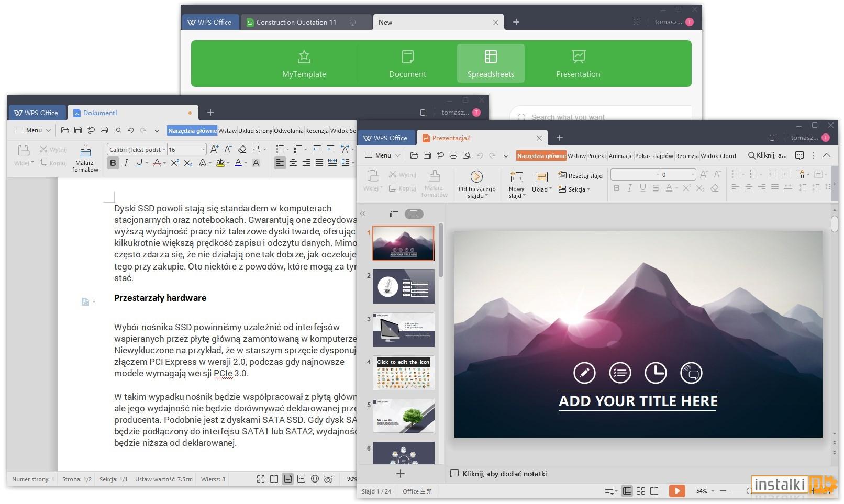Click WPS Office home tab in the Dokument1 window

(x=36, y=113)
